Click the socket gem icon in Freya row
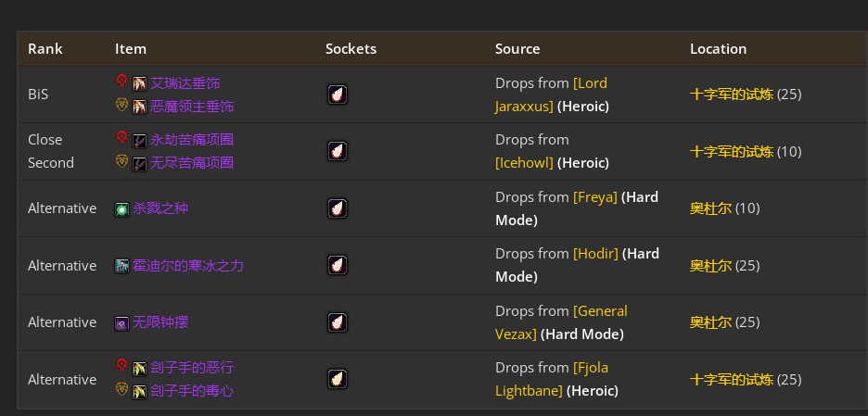 (x=338, y=208)
